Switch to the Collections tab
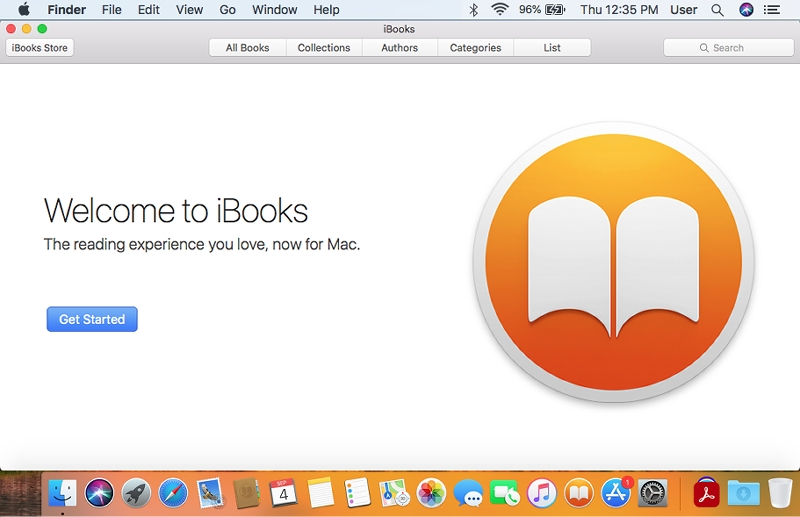 coord(324,47)
